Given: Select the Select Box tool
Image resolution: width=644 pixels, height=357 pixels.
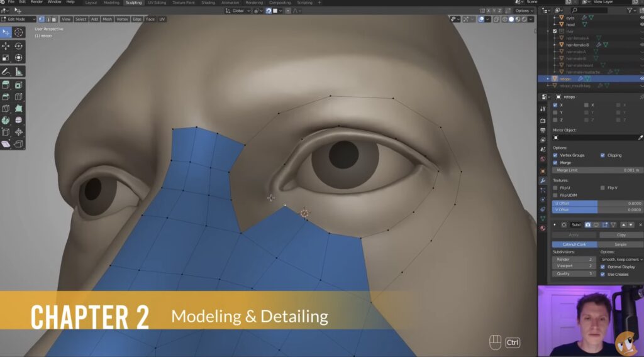Looking at the screenshot, I should point(6,33).
